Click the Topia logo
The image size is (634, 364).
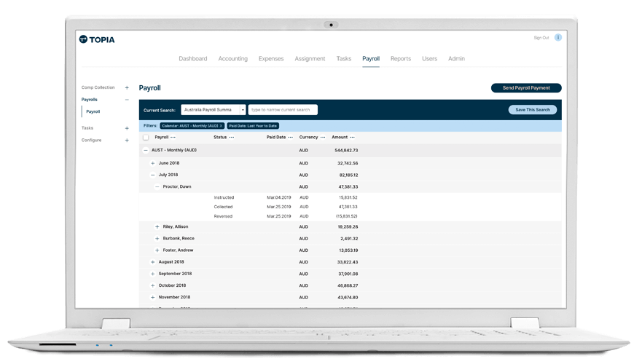point(97,39)
